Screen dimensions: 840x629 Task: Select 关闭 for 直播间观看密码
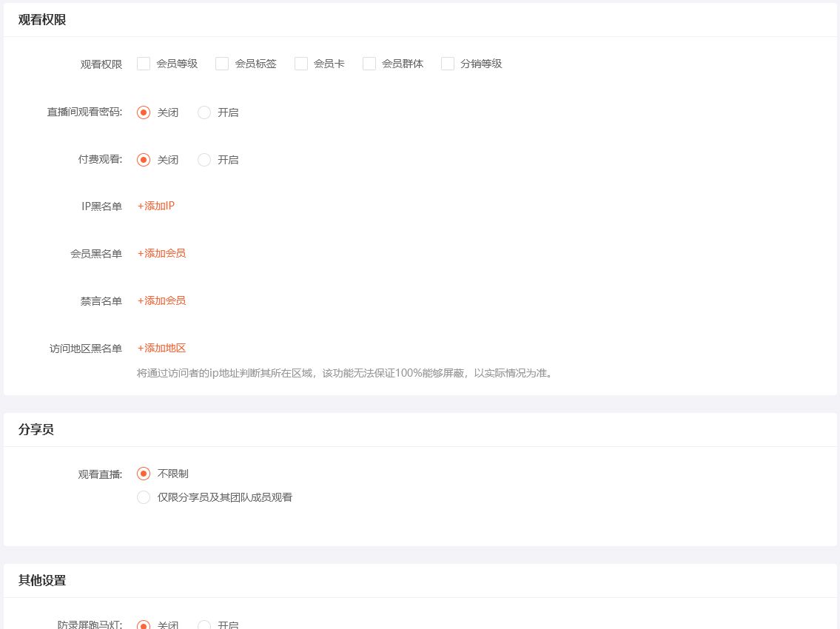point(144,112)
